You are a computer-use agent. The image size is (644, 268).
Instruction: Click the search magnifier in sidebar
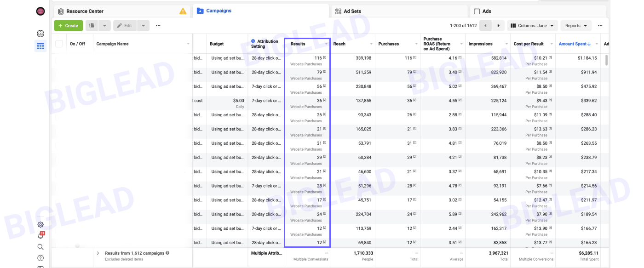coord(40,247)
